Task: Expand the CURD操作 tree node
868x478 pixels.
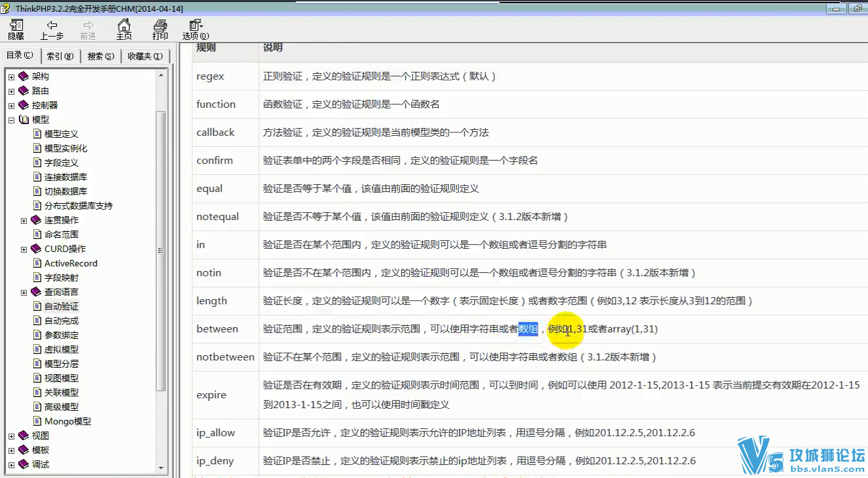Action: pyautogui.click(x=24, y=249)
